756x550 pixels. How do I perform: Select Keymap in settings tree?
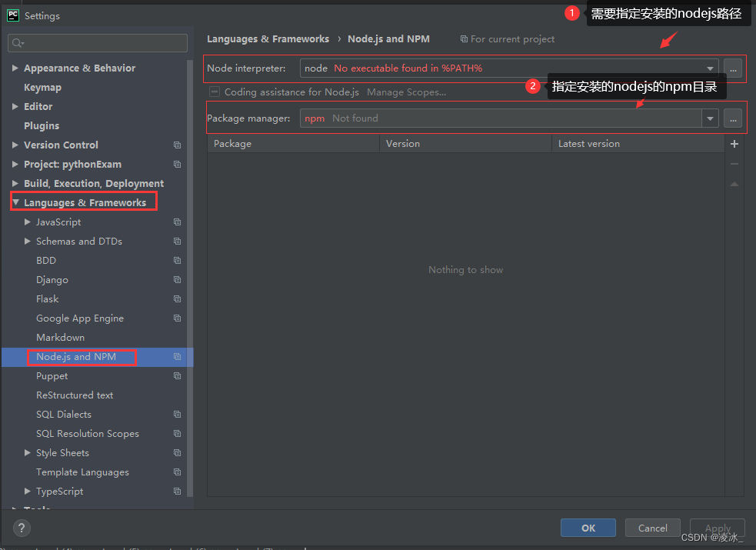click(42, 87)
